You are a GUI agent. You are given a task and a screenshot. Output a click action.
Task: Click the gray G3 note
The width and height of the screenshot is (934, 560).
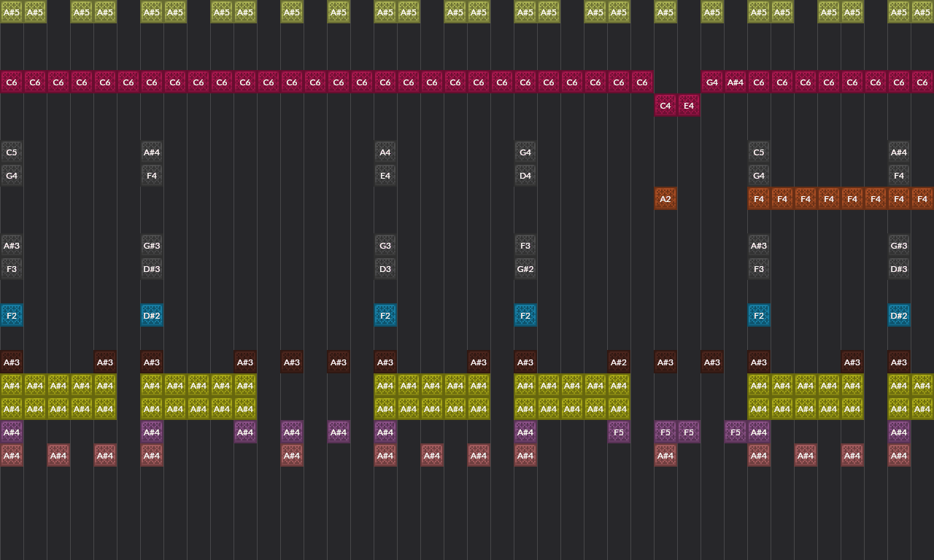pyautogui.click(x=385, y=245)
